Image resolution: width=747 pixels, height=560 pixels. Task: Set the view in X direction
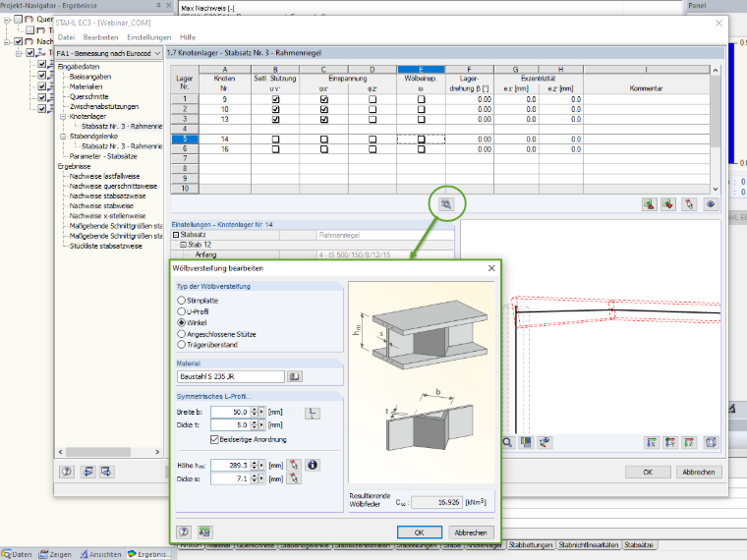pyautogui.click(x=652, y=442)
